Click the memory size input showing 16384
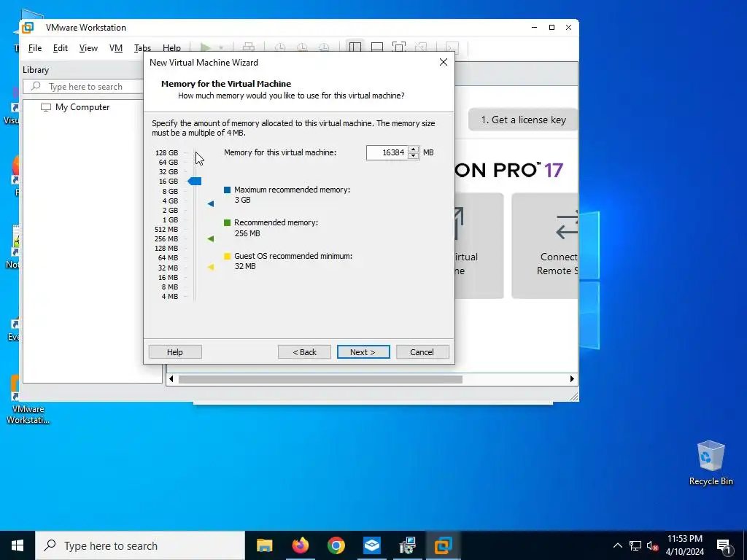 tap(387, 152)
